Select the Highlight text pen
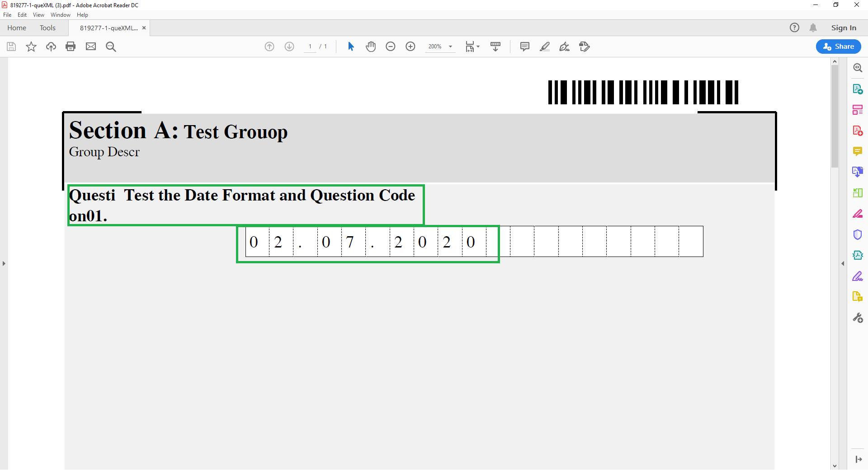The height and width of the screenshot is (476, 868). coord(545,47)
